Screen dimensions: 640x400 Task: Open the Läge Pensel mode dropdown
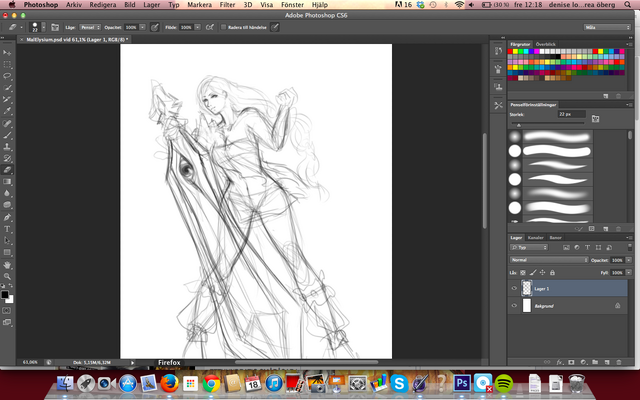click(90, 27)
